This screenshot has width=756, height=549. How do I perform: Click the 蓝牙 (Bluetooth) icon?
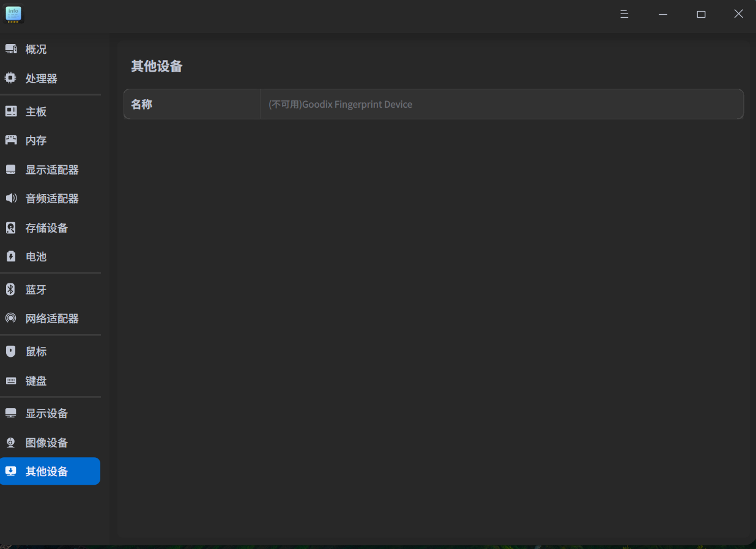coord(10,289)
